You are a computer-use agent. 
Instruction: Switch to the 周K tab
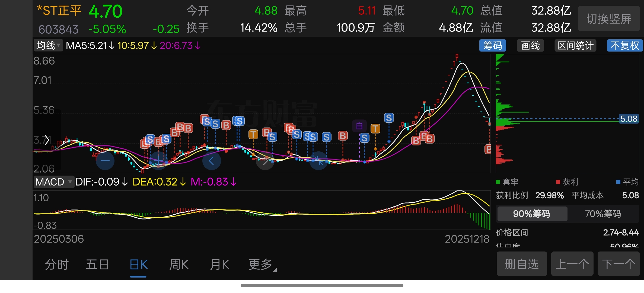179,265
